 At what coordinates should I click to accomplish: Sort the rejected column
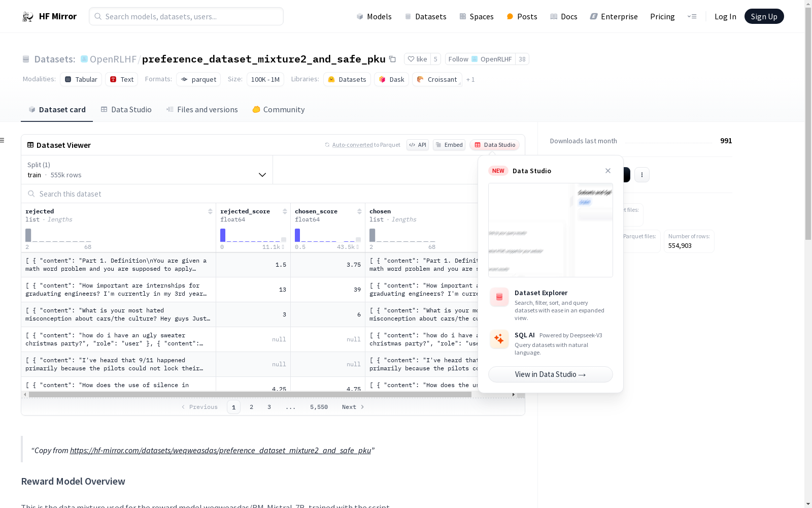point(210,211)
